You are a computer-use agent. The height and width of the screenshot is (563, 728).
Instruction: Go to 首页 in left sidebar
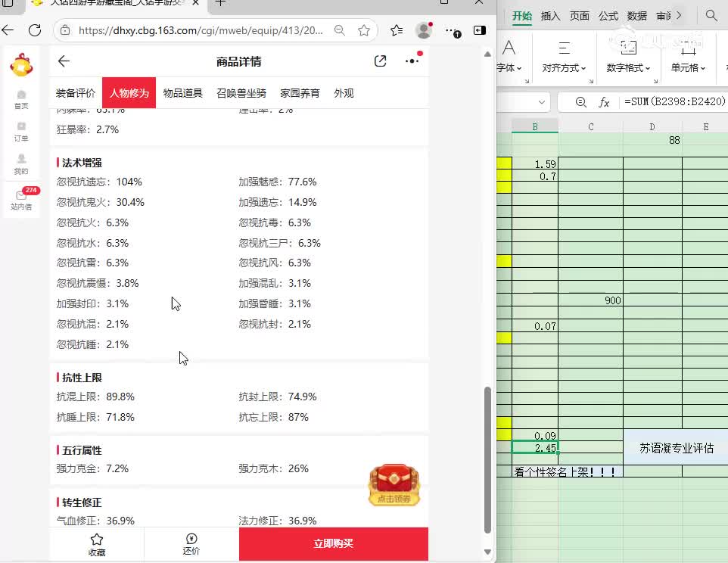21,100
